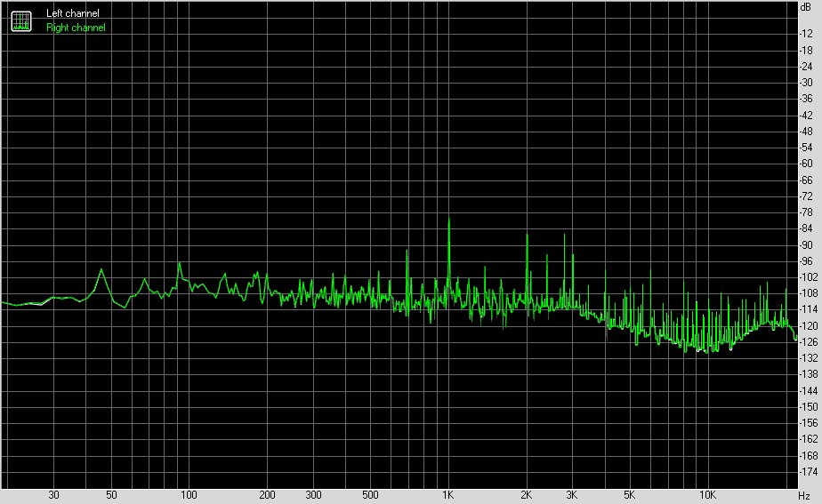
Task: Click the '200' frequency axis label
Action: (267, 495)
